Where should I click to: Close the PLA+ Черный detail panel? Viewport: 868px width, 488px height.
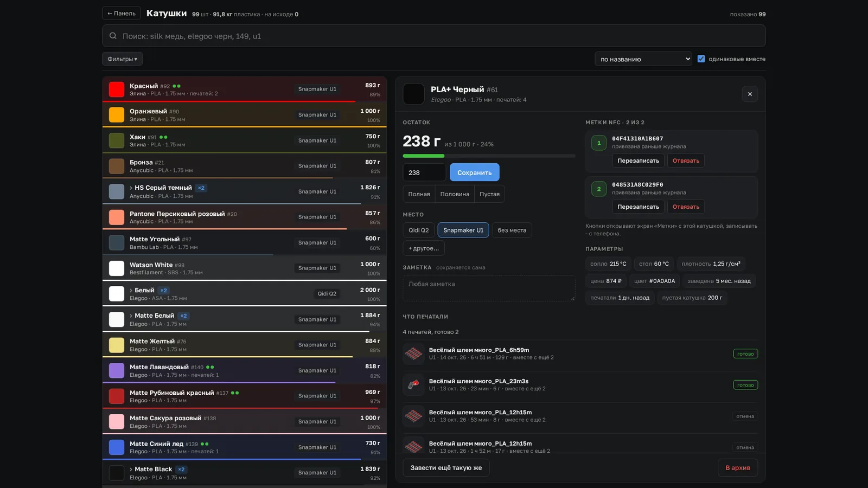point(750,94)
